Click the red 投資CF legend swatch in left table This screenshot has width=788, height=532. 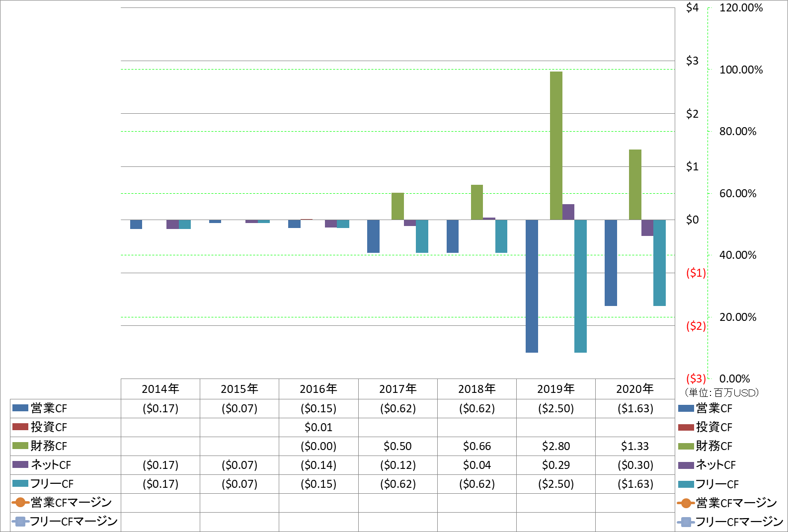point(20,427)
